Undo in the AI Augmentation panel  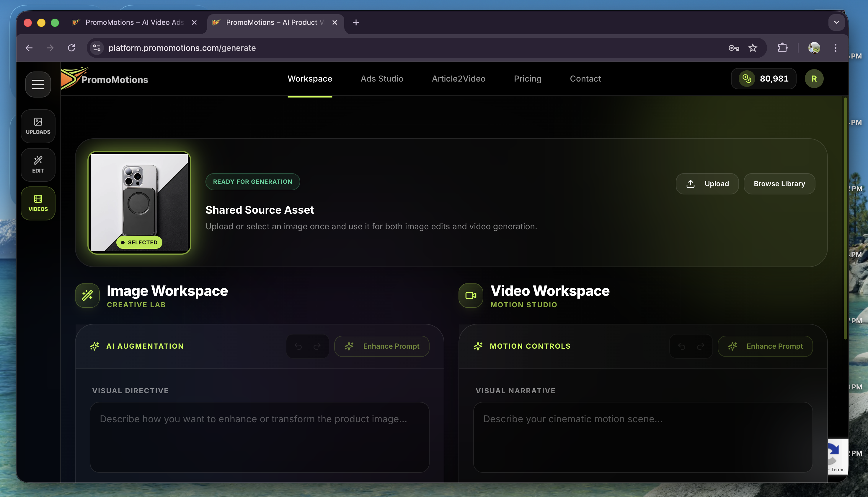[298, 347]
